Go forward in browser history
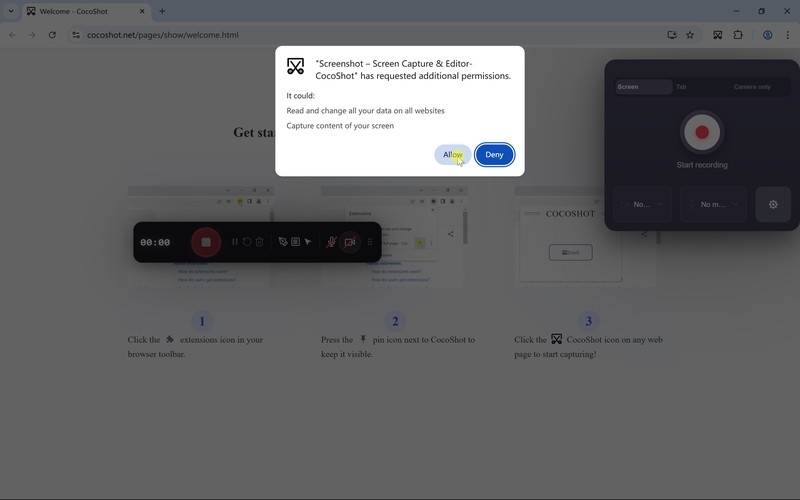Screen dimensions: 800x500 32,35
